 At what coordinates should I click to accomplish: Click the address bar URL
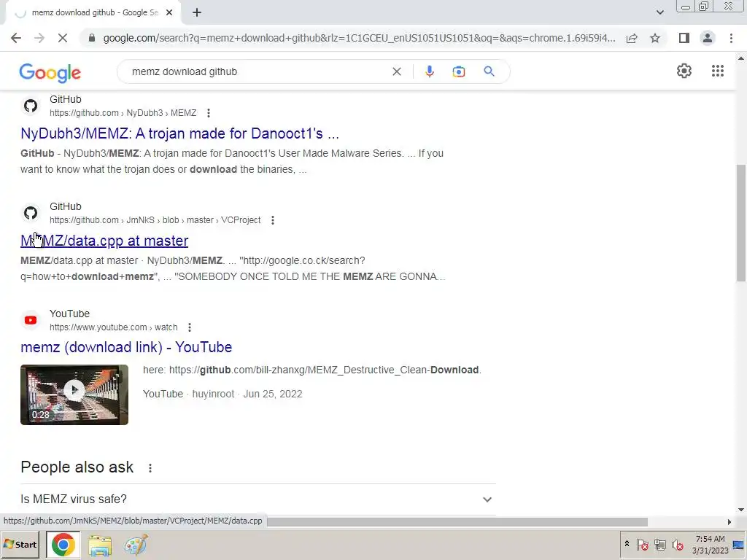[x=359, y=38]
